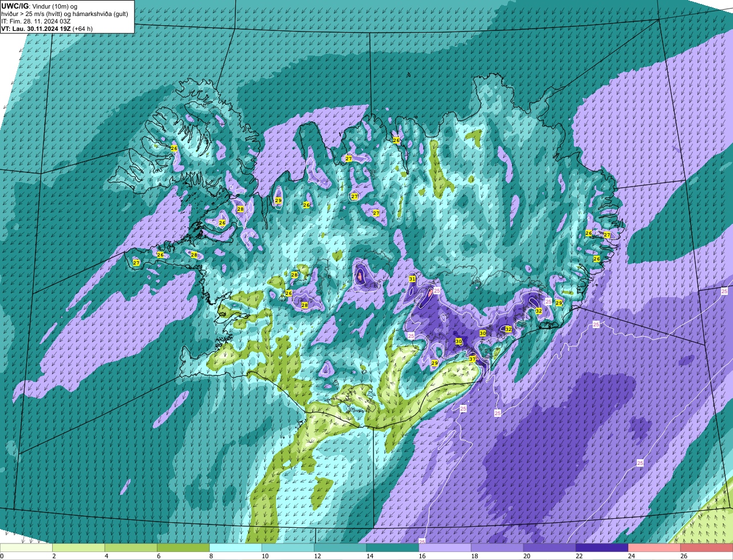The height and width of the screenshot is (560, 733).
Task: Click the 0–2 m/s palest yellow legend swatch
Action: click(26, 547)
